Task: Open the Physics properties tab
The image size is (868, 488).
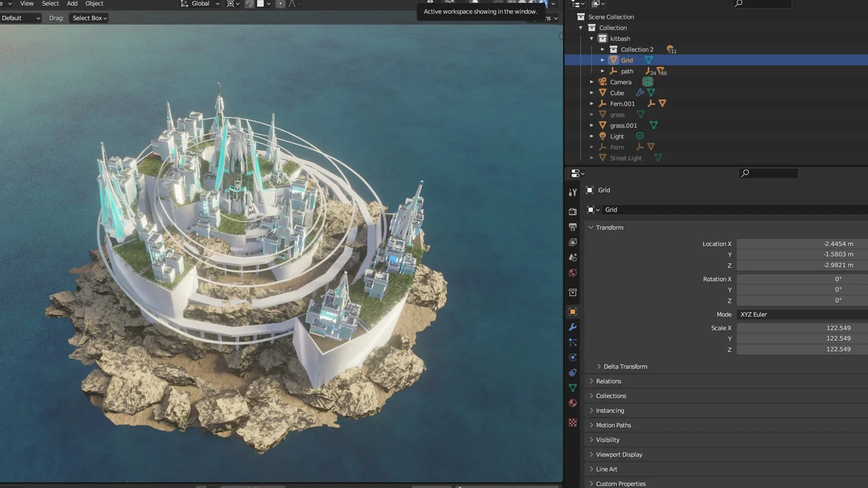Action: click(x=573, y=357)
